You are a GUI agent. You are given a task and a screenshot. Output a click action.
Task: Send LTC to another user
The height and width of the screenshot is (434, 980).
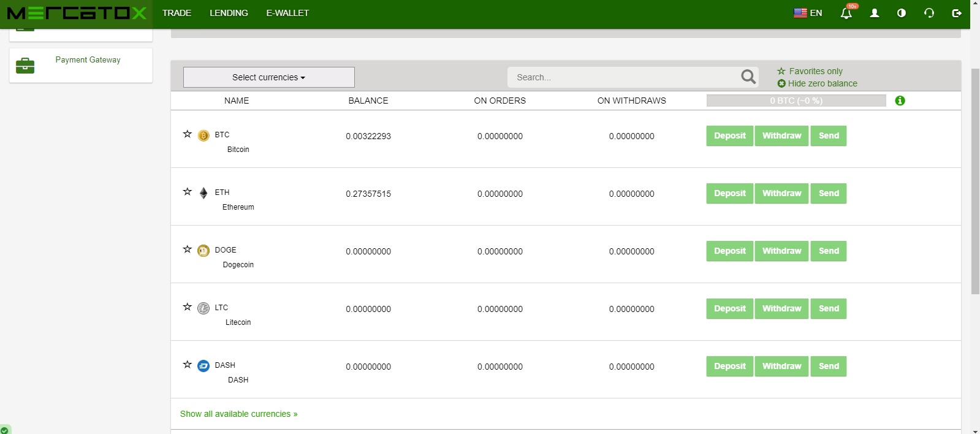[x=829, y=308]
